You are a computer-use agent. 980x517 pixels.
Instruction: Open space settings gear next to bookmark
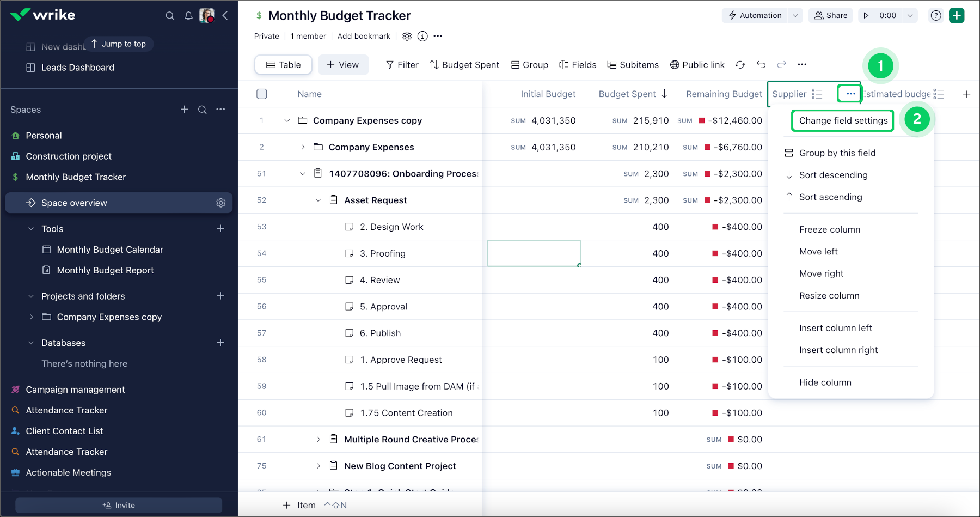[x=407, y=36]
